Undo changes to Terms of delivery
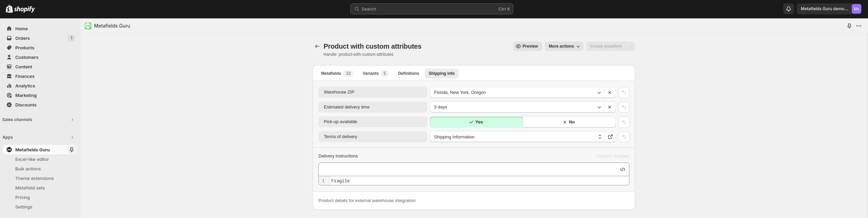The image size is (868, 218). click(x=624, y=137)
